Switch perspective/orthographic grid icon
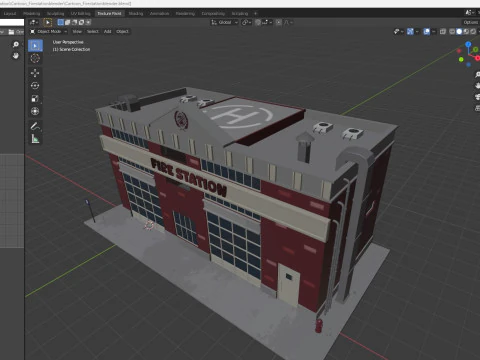Screen dimensions: 480x360 [x=477, y=108]
